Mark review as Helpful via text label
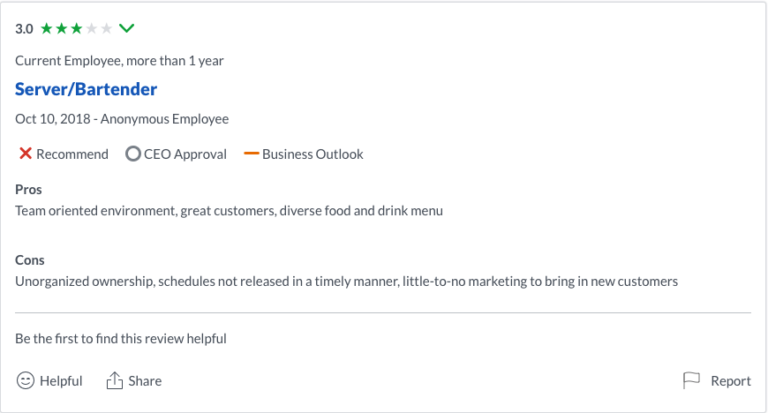Viewport: 768px width, 413px height. point(61,381)
